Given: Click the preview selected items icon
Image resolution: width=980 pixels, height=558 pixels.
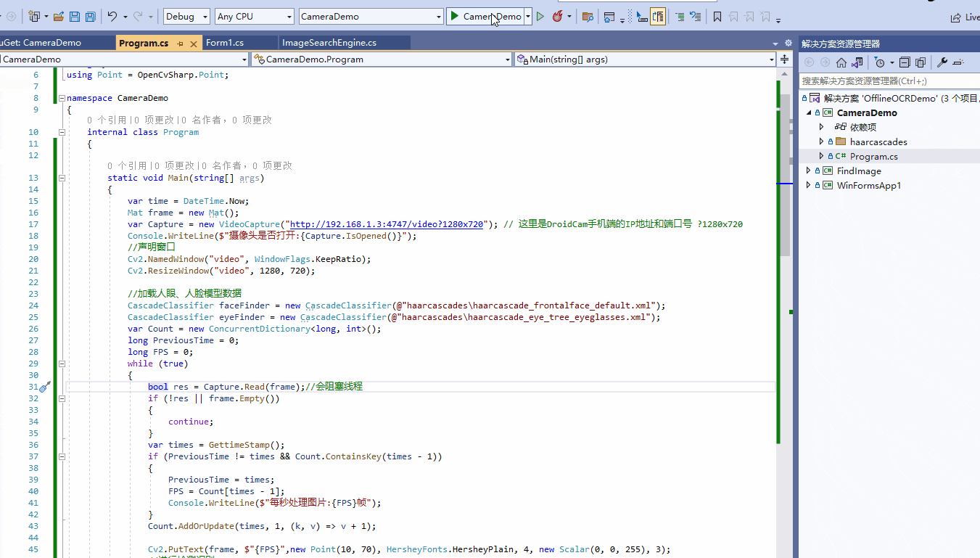Looking at the screenshot, I should point(958,62).
